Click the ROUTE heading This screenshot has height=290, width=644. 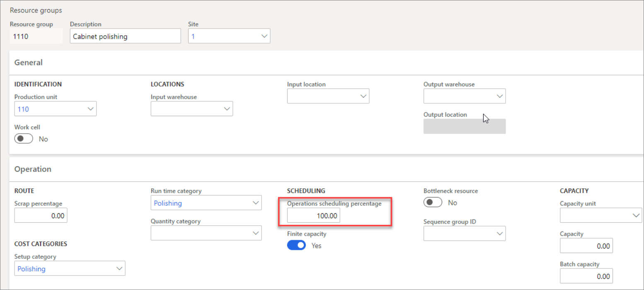click(24, 191)
